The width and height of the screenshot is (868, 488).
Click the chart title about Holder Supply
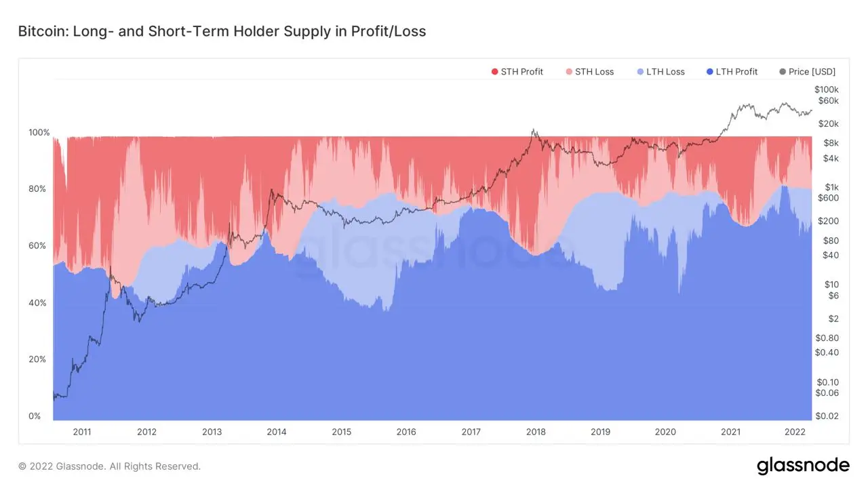pos(222,31)
